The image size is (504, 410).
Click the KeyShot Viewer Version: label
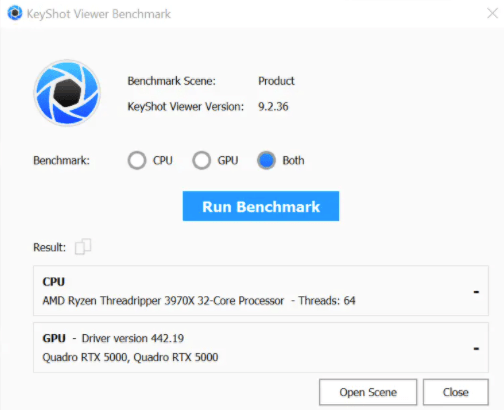click(x=186, y=107)
